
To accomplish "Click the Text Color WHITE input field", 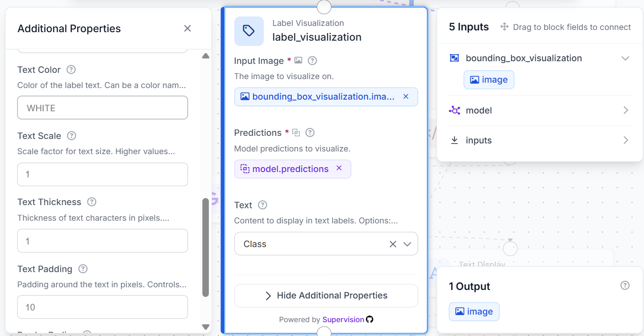I will 103,108.
